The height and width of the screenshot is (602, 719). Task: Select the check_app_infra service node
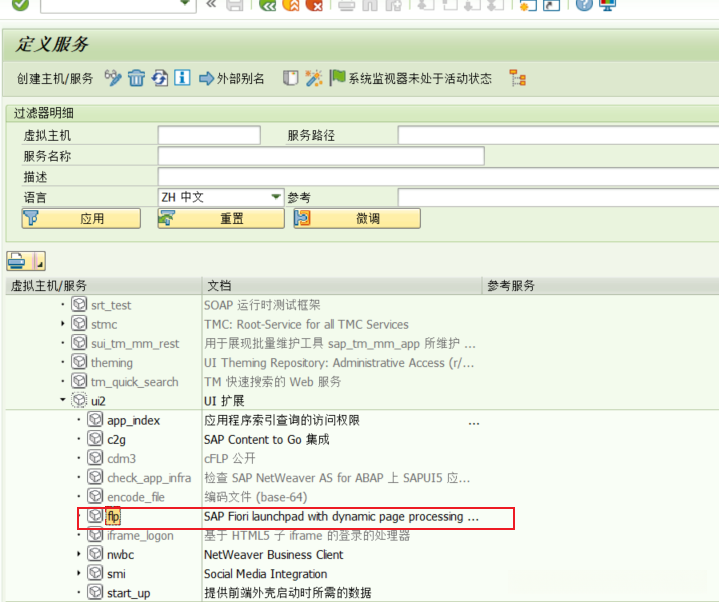coord(149,478)
